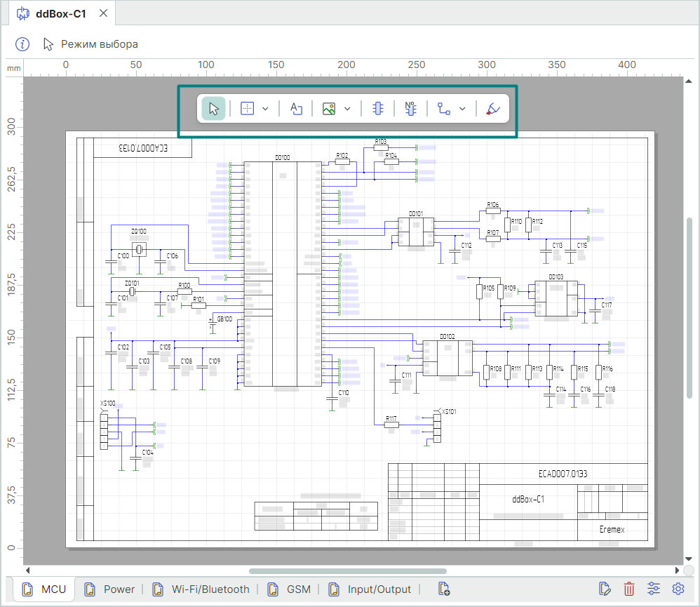This screenshot has height=607, width=700.
Task: Expand the image tool dropdown arrow
Action: [347, 109]
